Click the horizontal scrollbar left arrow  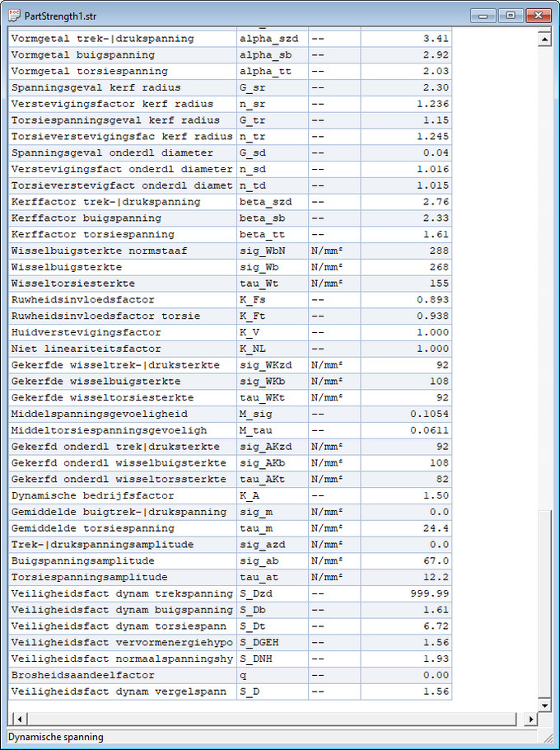[19, 719]
